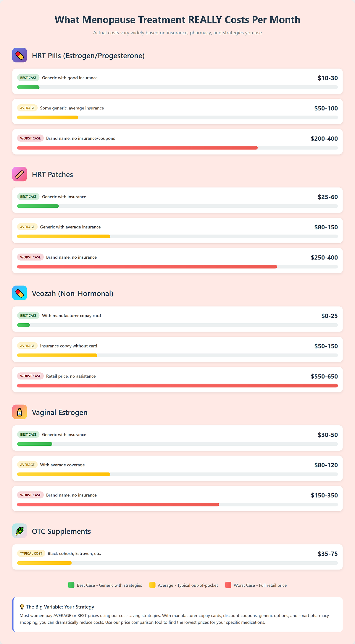Click the OTC Supplements herb icon
The image size is (355, 644).
pos(20,531)
